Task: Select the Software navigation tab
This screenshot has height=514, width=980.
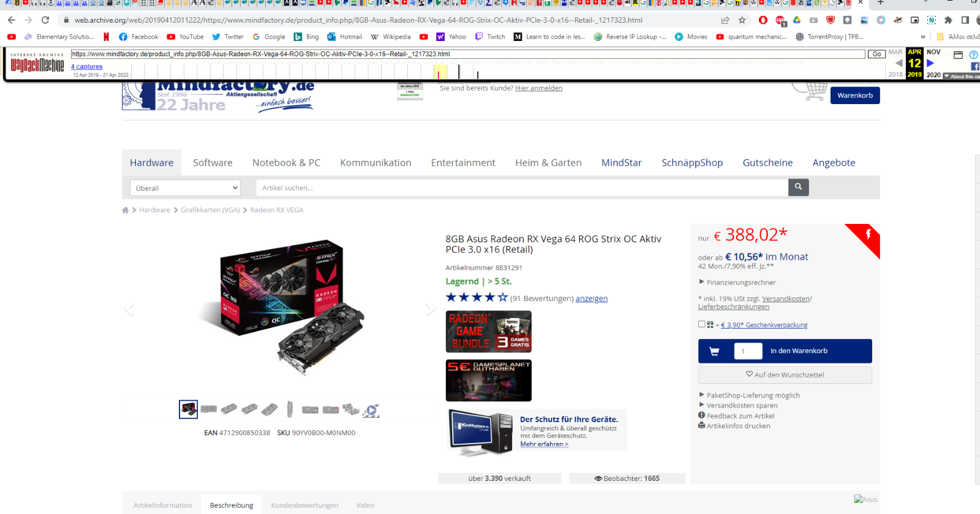Action: (213, 163)
